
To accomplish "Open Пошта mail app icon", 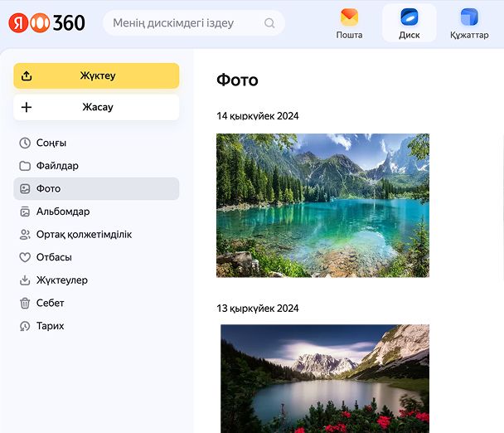I will 349,17.
